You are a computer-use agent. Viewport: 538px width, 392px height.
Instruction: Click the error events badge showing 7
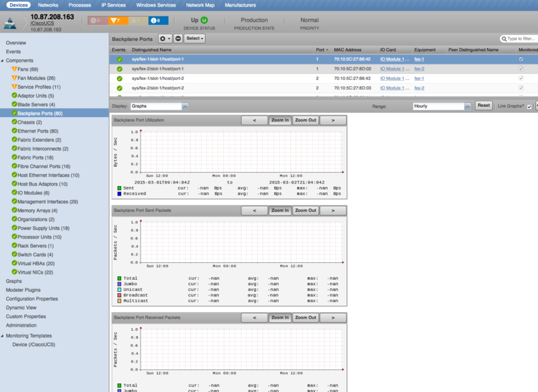pos(118,21)
